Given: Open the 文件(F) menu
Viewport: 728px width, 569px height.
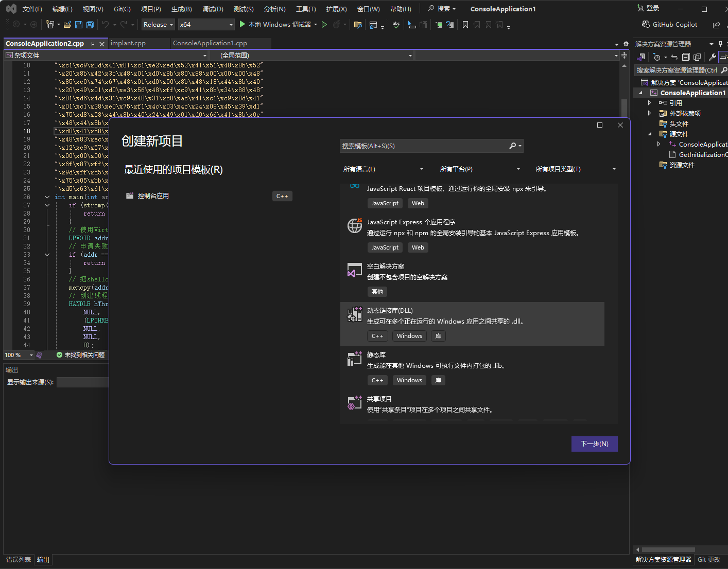Looking at the screenshot, I should click(x=32, y=9).
